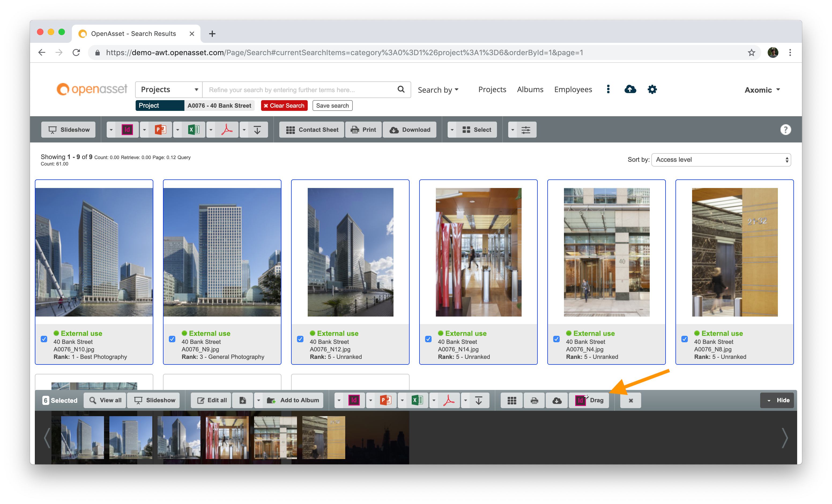
Task: Click the Excel export icon in top toolbar
Action: click(x=194, y=130)
